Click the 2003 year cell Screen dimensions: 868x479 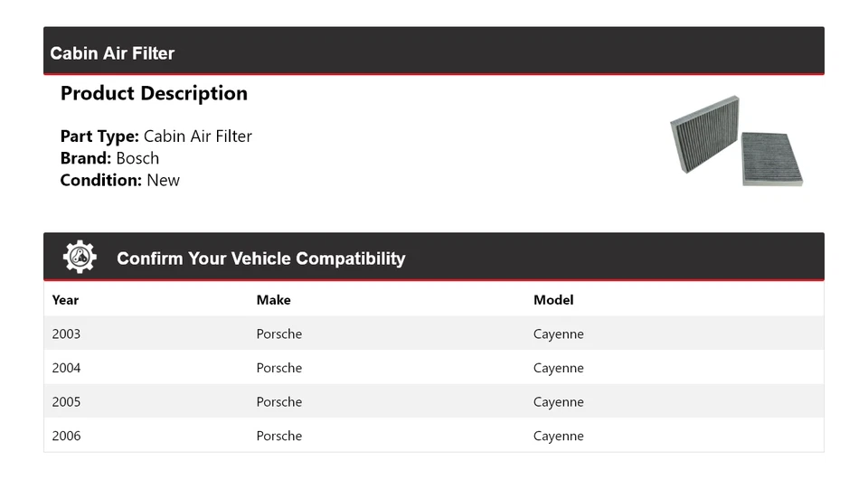[x=66, y=334]
